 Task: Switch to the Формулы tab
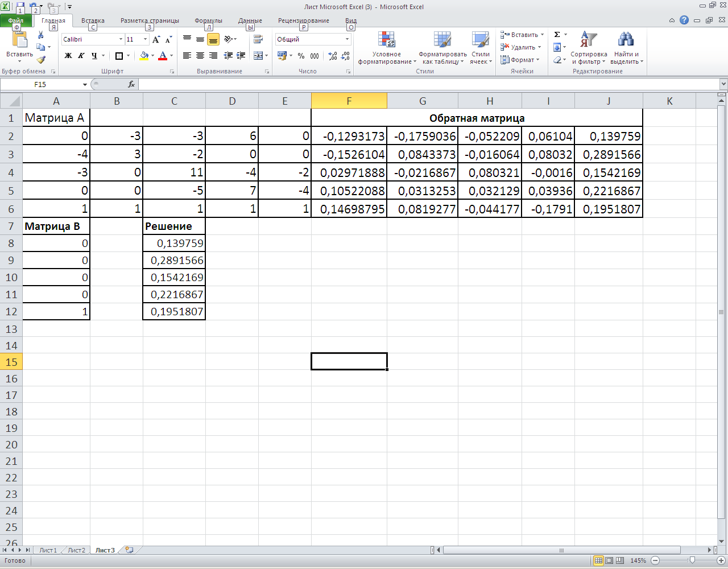click(208, 20)
